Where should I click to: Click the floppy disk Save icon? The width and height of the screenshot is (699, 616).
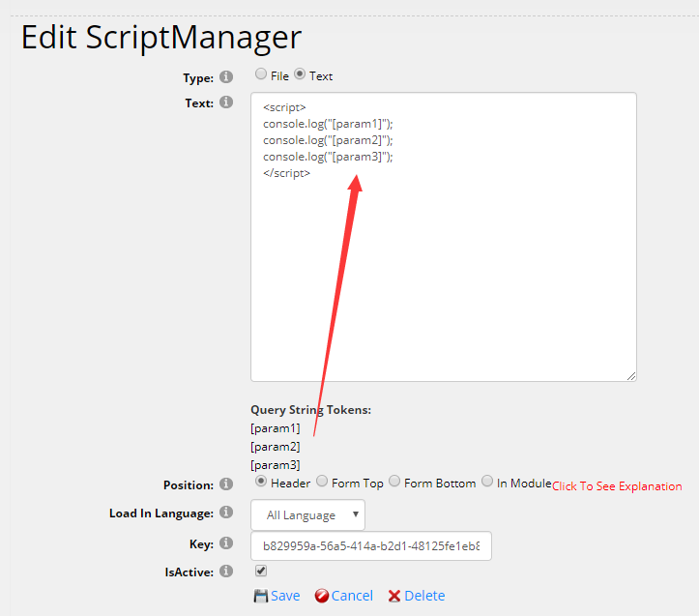tap(261, 596)
